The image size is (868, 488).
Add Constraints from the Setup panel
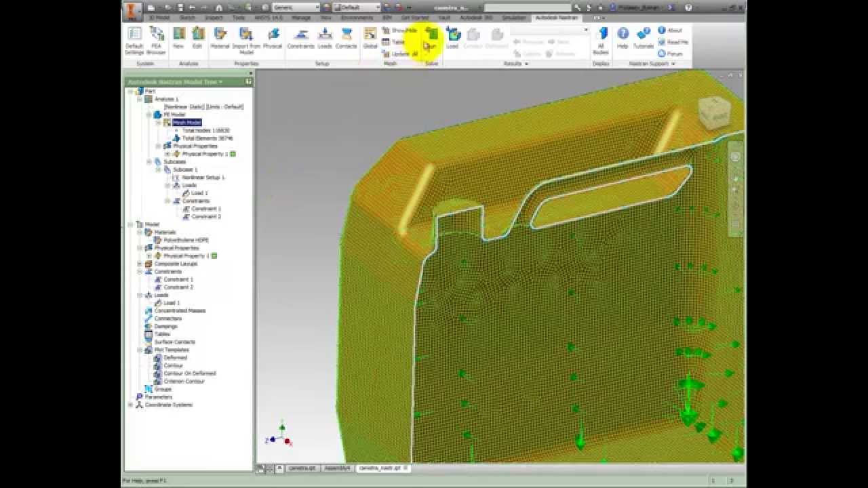coord(300,38)
